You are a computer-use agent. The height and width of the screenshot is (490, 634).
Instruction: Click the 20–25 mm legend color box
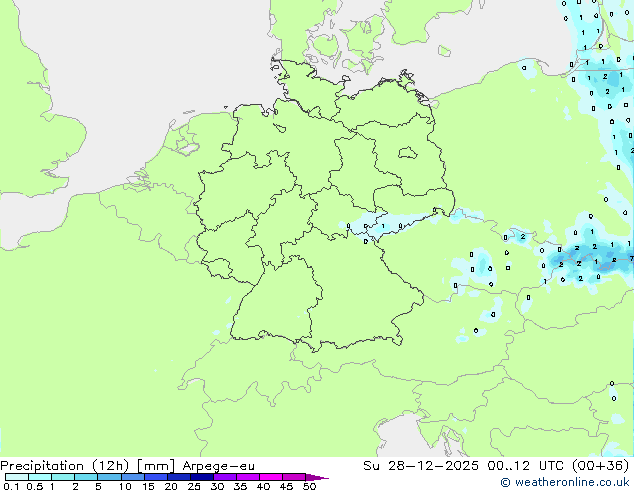click(x=179, y=477)
